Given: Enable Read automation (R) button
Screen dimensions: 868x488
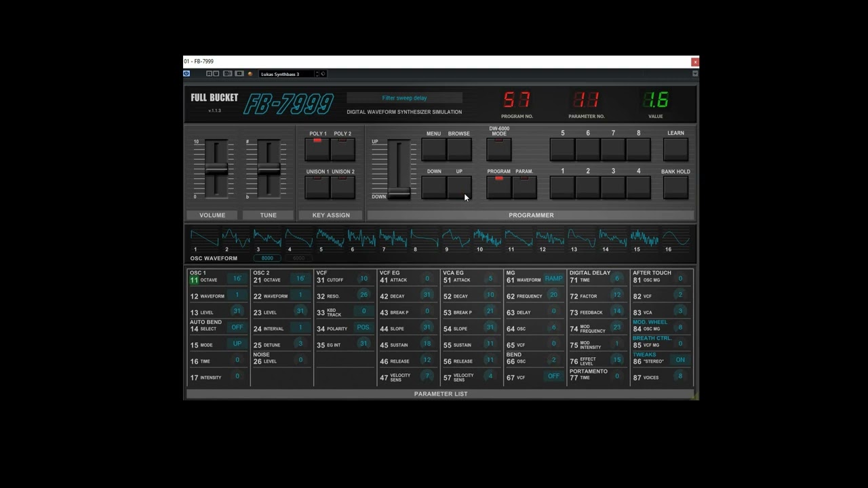Looking at the screenshot, I should point(209,73).
